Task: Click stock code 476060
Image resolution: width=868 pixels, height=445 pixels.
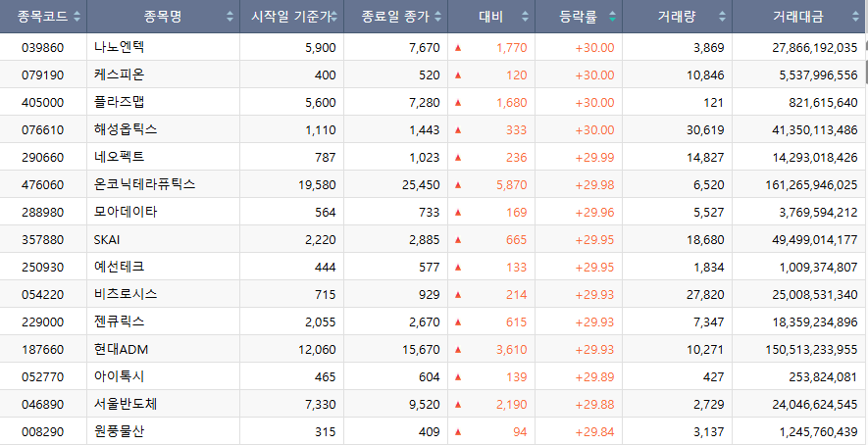Action: pyautogui.click(x=42, y=185)
